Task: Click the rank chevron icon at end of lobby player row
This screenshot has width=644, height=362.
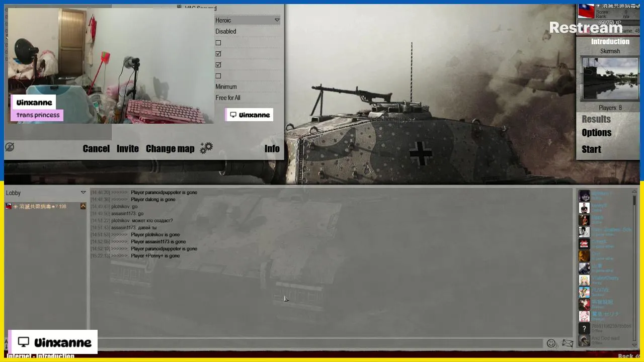Action: (x=83, y=206)
